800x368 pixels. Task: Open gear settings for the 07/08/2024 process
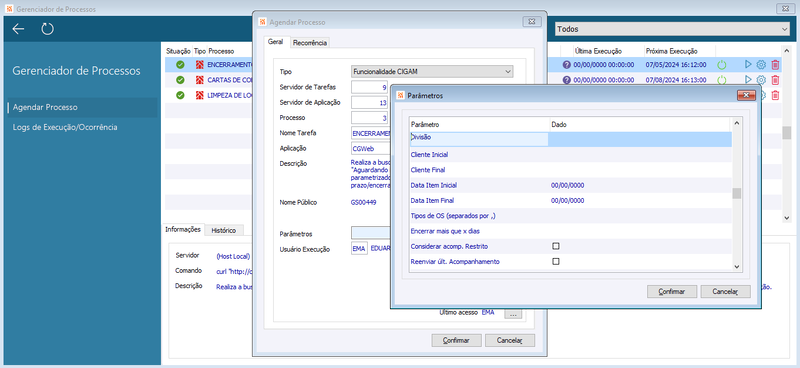coord(761,80)
